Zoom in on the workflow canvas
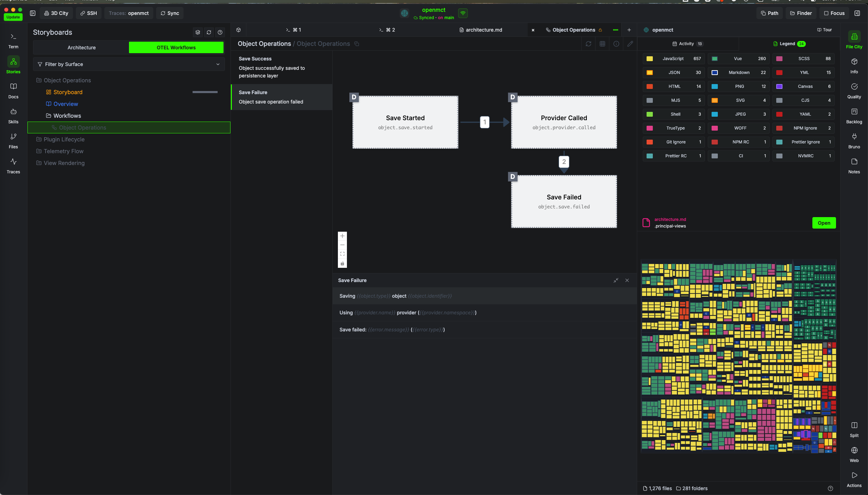Image resolution: width=868 pixels, height=495 pixels. coord(342,236)
